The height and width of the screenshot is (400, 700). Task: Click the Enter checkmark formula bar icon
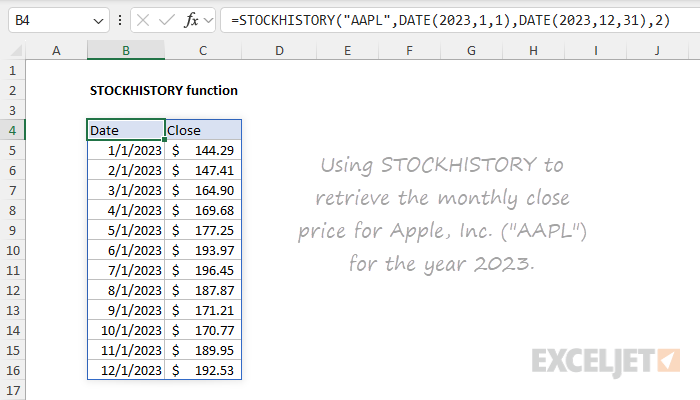[167, 21]
